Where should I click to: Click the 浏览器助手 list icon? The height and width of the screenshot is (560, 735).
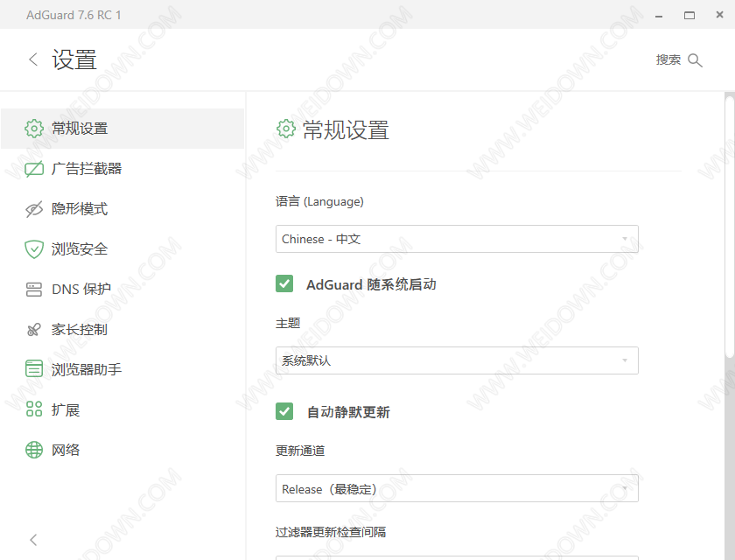(34, 368)
